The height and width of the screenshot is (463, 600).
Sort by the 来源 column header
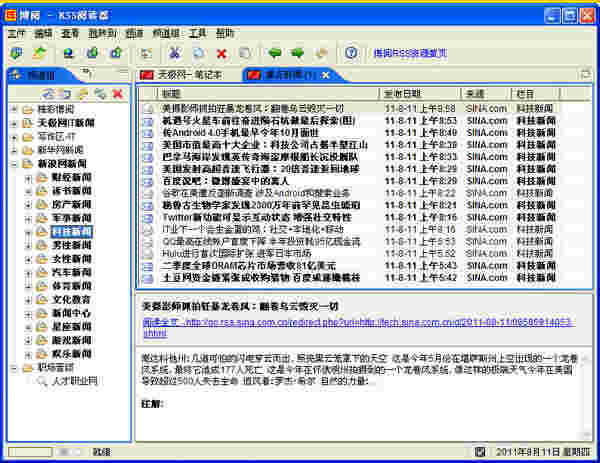487,93
